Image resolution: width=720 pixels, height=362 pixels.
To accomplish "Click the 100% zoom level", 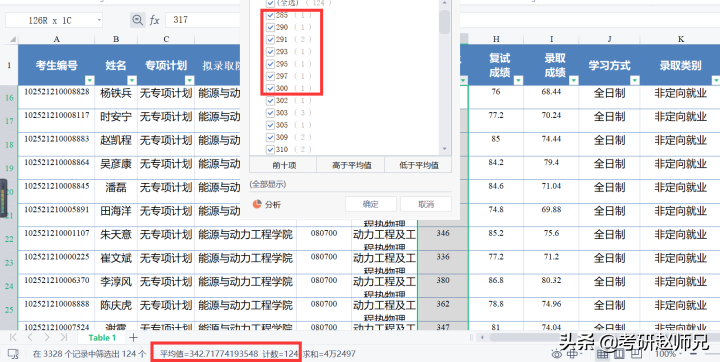I will [665, 354].
